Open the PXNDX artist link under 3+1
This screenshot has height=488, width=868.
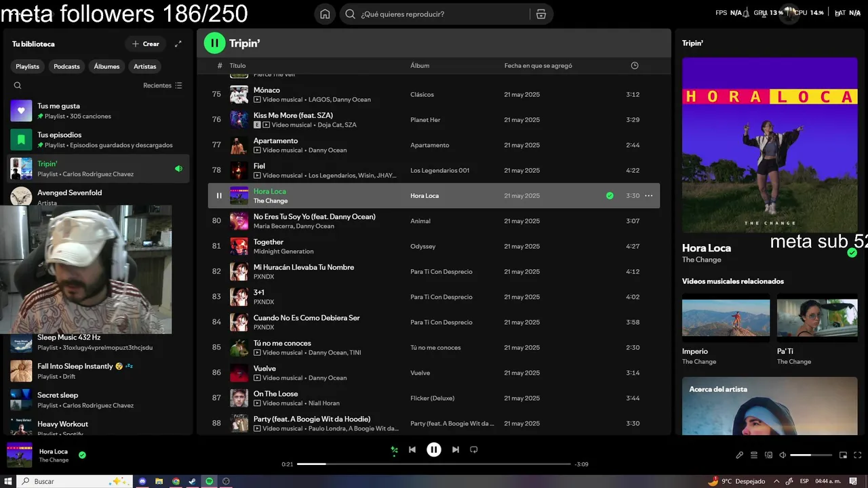pyautogui.click(x=264, y=302)
